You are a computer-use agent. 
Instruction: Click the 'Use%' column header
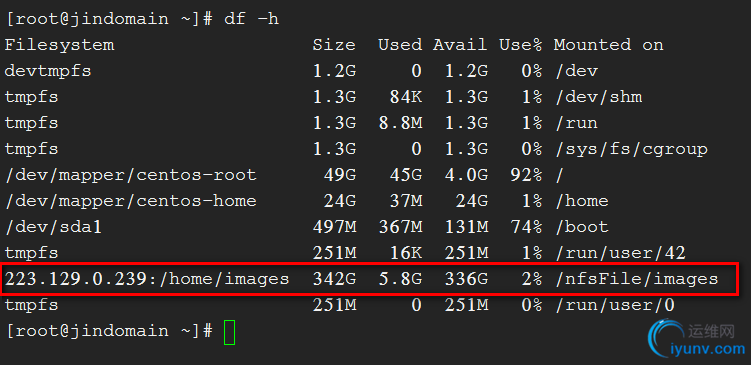click(521, 46)
